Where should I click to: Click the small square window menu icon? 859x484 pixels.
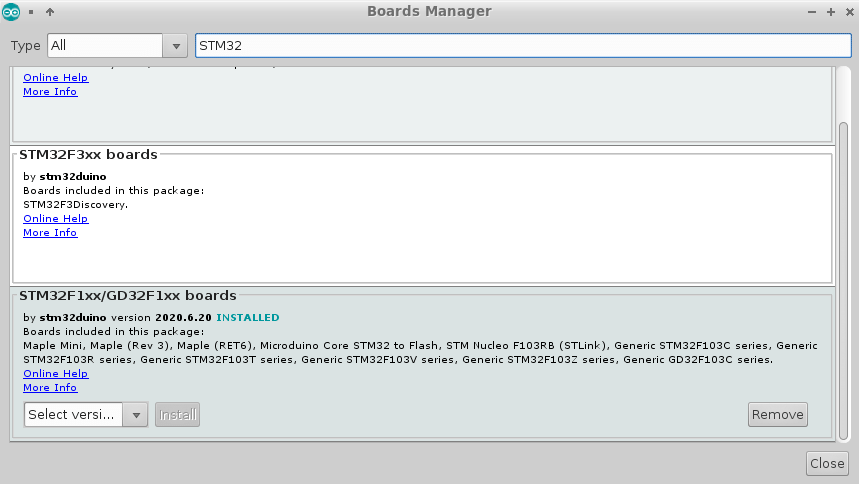click(x=31, y=12)
